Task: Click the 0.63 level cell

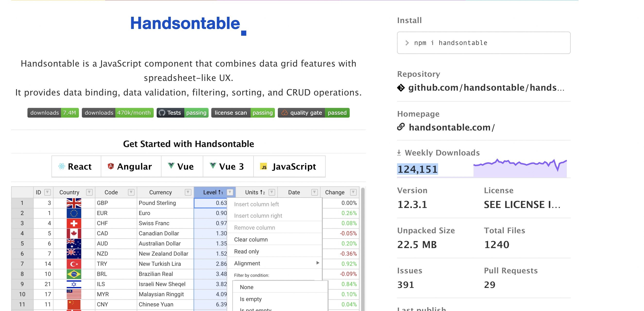Action: (211, 203)
